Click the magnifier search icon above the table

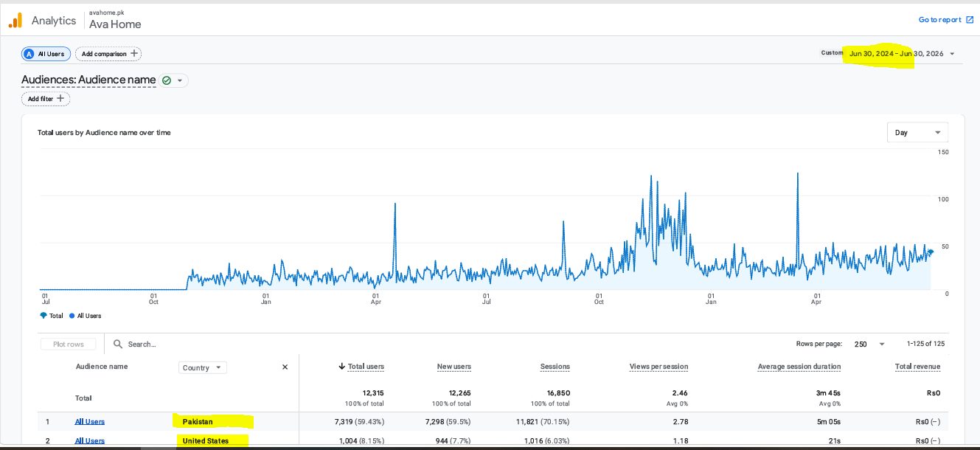point(118,344)
